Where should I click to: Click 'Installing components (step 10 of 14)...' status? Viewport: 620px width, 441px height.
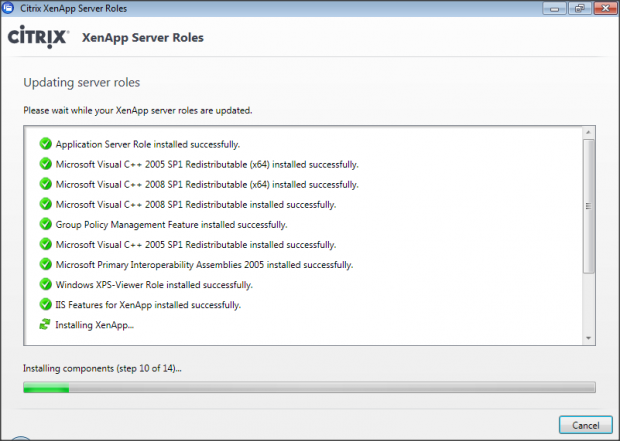coord(102,368)
